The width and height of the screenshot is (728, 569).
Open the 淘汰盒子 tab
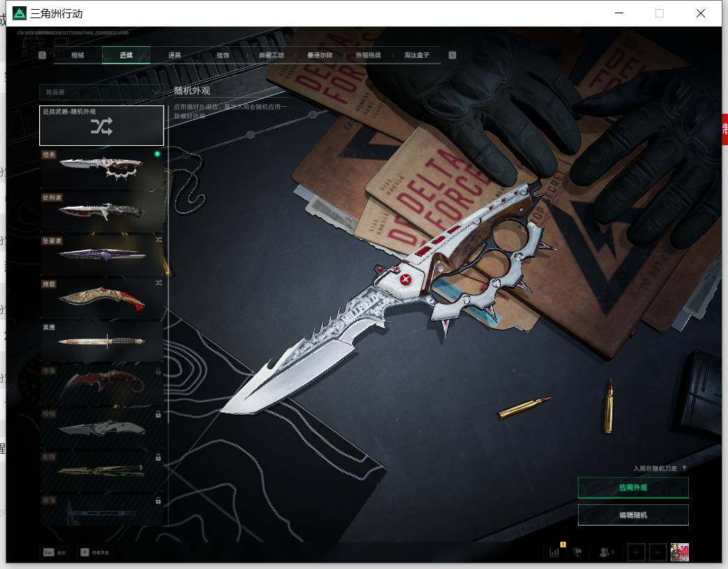[x=417, y=55]
